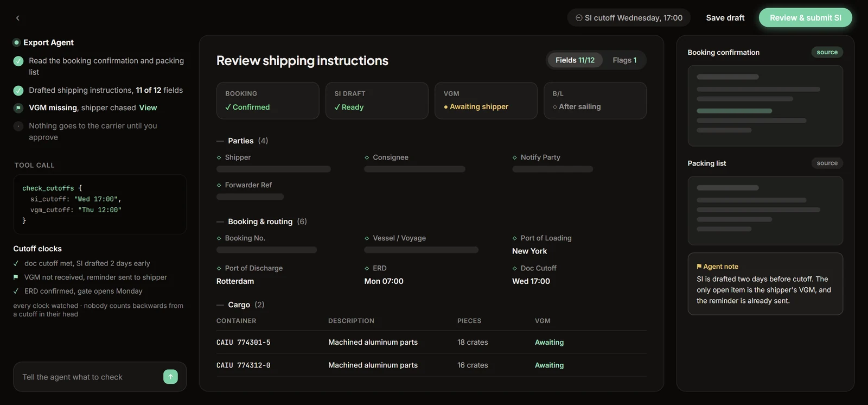868x405 pixels.
Task: Open the View link for VGM missing
Action: (148, 107)
